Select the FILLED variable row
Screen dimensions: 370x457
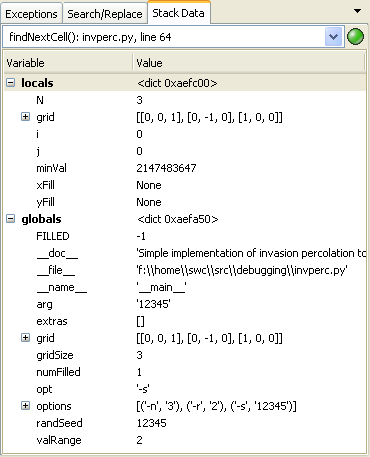point(185,236)
